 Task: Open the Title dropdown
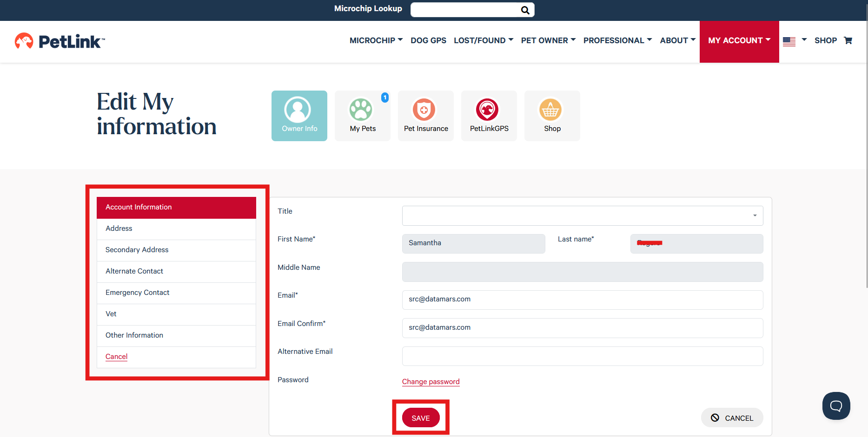pos(583,215)
